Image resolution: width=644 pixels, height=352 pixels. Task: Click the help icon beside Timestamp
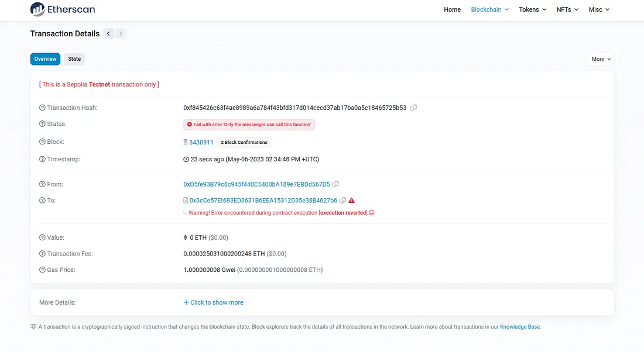click(42, 159)
